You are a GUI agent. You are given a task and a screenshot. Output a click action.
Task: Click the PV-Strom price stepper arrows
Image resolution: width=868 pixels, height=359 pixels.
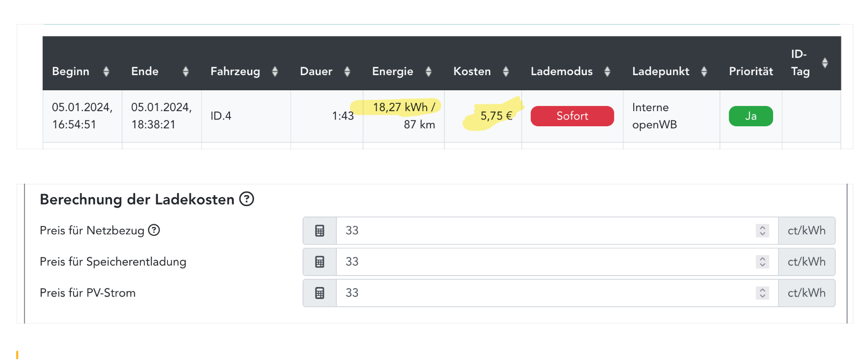(x=763, y=293)
